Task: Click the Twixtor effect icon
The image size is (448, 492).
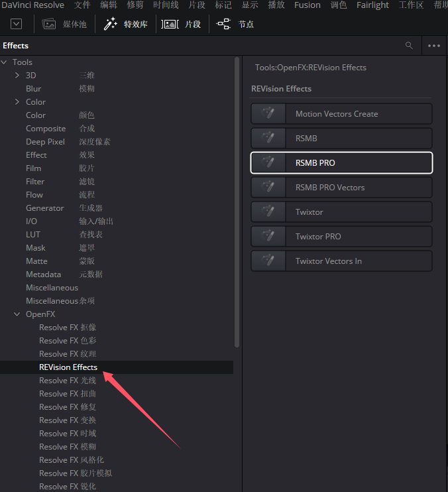Action: [268, 212]
